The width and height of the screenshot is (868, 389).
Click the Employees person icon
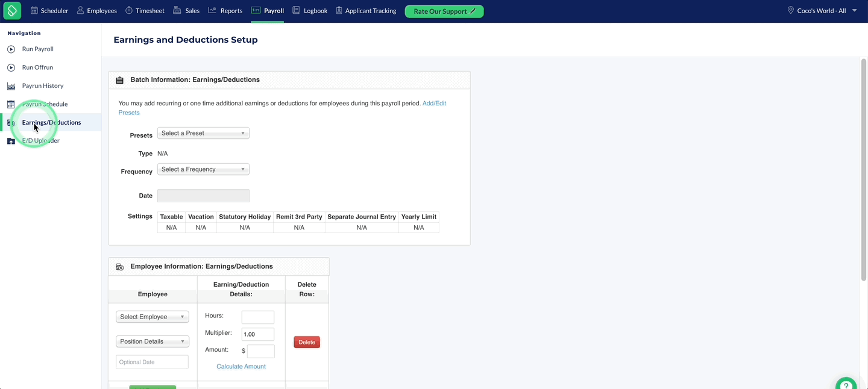click(80, 11)
